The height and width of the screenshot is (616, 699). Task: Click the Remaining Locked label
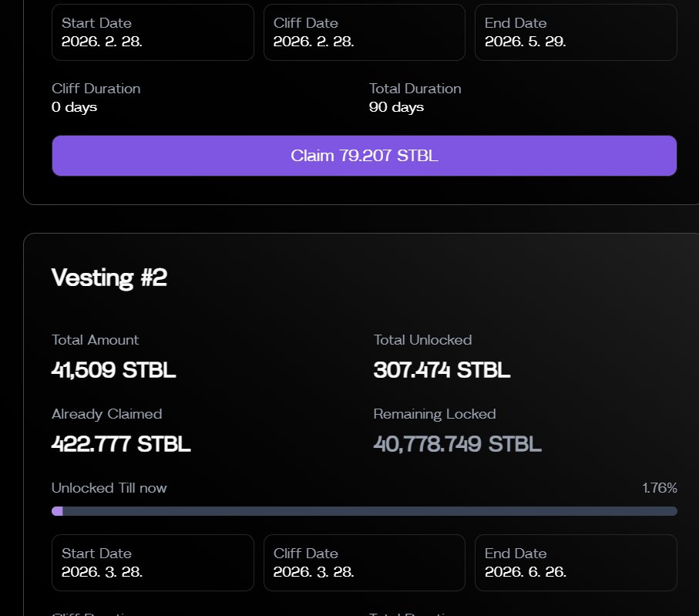[434, 414]
